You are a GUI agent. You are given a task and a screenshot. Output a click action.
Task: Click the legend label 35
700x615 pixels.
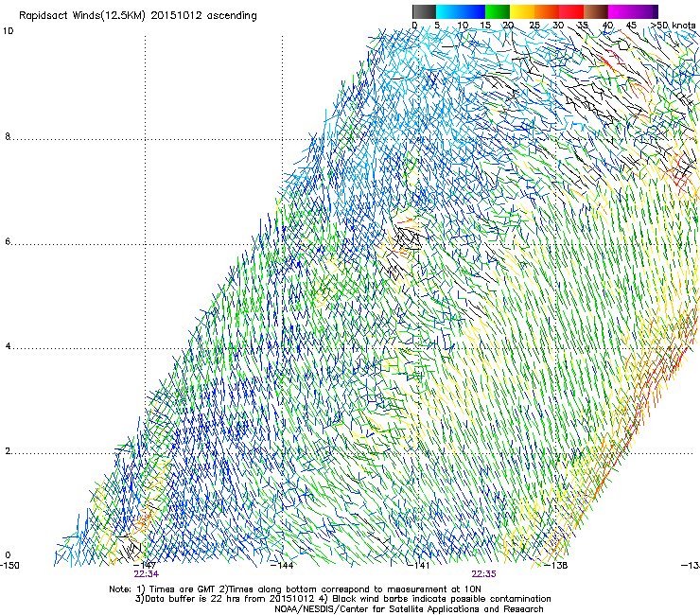pos(583,26)
